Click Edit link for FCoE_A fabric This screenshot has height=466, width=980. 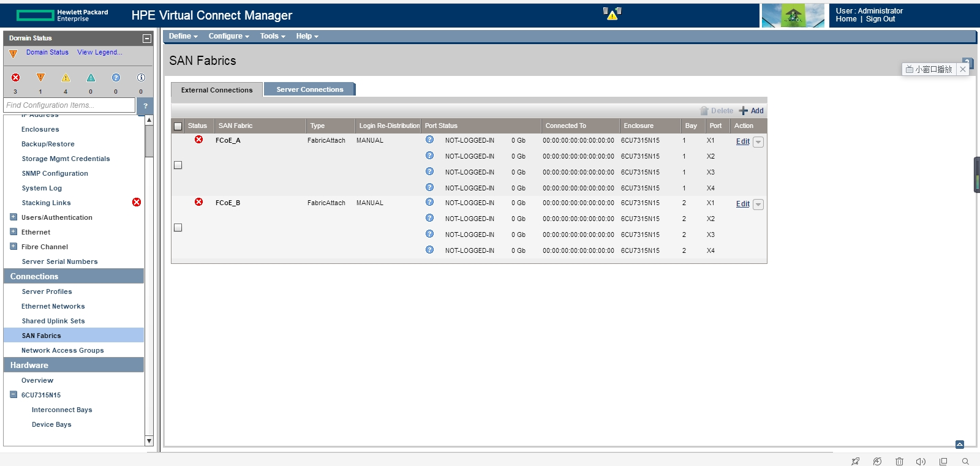(x=743, y=141)
